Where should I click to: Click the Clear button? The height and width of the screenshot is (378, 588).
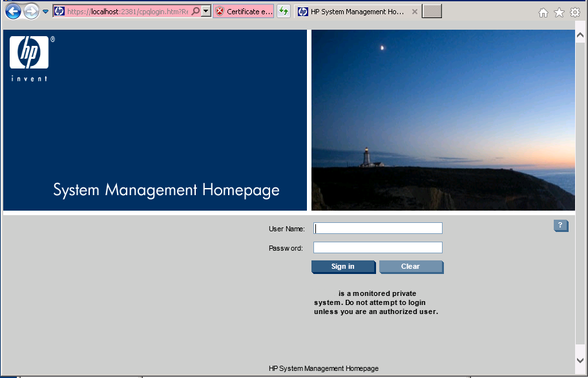pos(411,267)
